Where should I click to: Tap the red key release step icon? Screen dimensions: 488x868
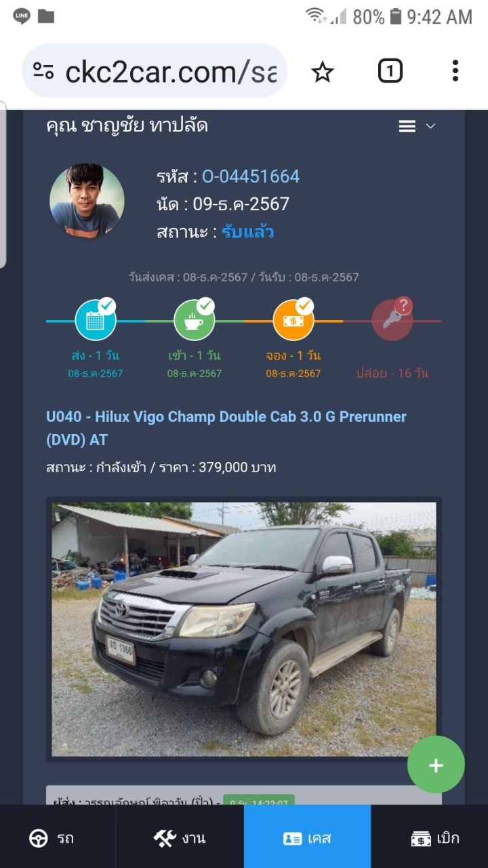click(x=392, y=319)
